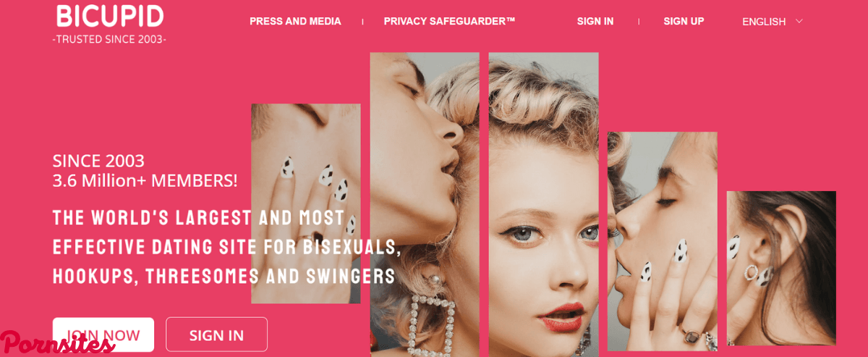Click the Trusted Since 2003 tagline
Screen dimensions: 868x357
[x=109, y=38]
